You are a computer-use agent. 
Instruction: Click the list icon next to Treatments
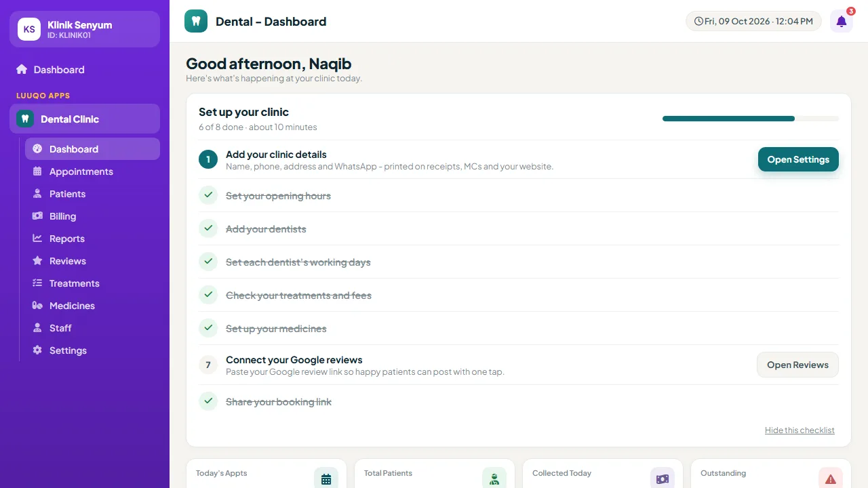coord(37,283)
